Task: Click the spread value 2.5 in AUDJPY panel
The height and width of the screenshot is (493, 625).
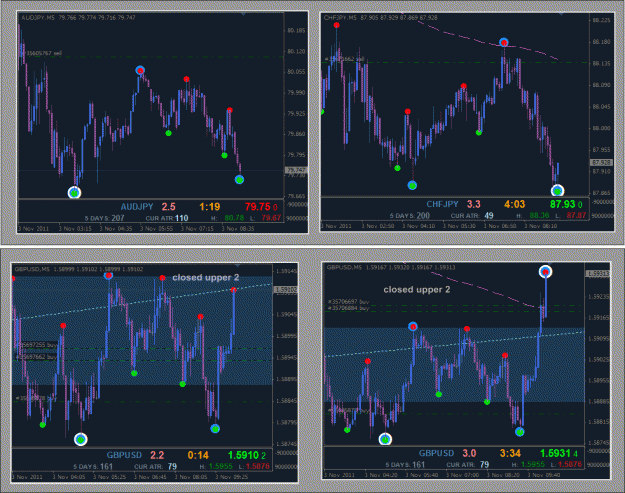Action: (x=169, y=206)
